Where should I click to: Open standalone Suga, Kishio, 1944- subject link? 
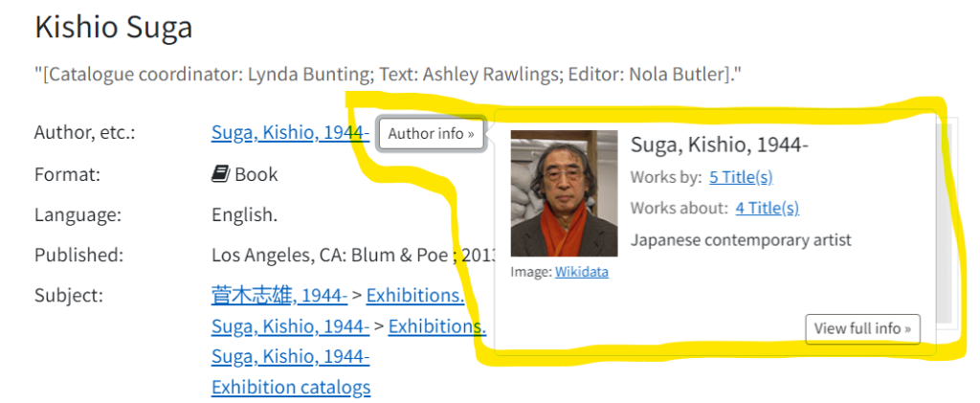(x=291, y=357)
